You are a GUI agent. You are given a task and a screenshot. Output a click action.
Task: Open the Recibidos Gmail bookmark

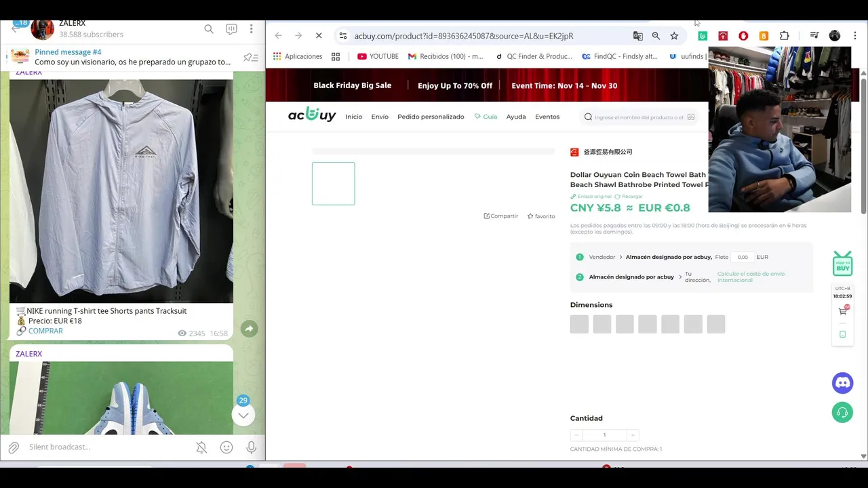446,56
